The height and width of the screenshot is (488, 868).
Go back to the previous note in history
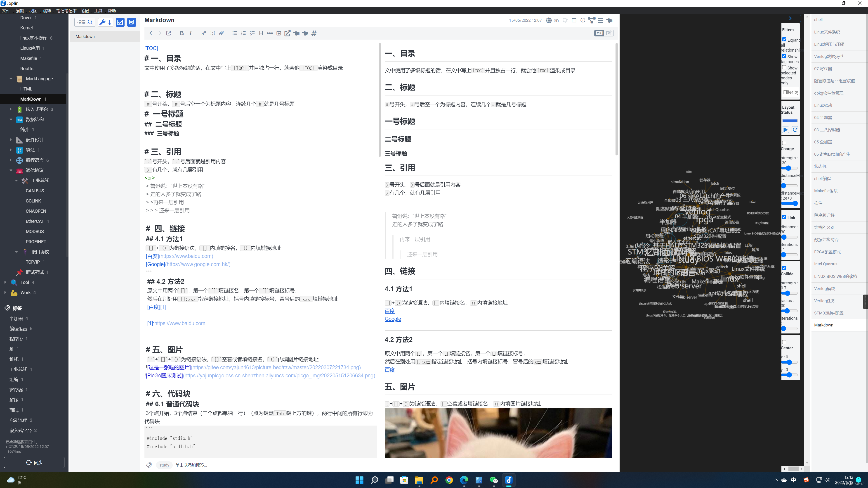[151, 33]
